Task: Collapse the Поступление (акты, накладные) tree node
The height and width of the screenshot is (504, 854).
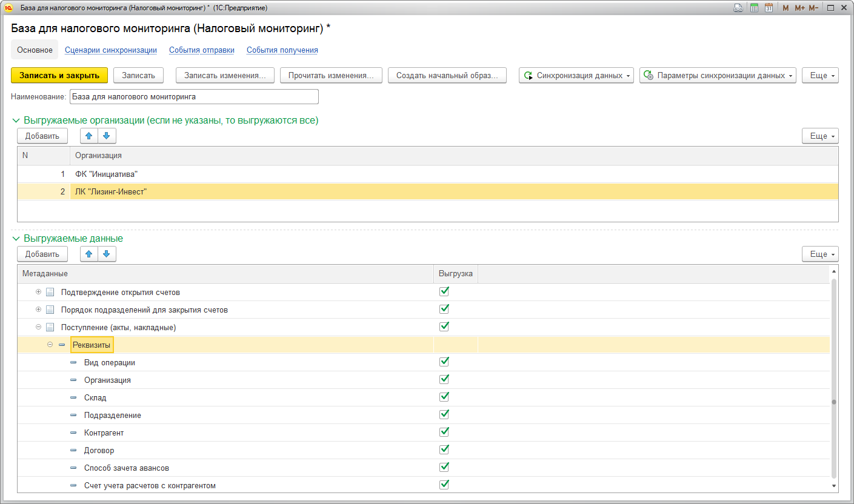Action: coord(39,327)
